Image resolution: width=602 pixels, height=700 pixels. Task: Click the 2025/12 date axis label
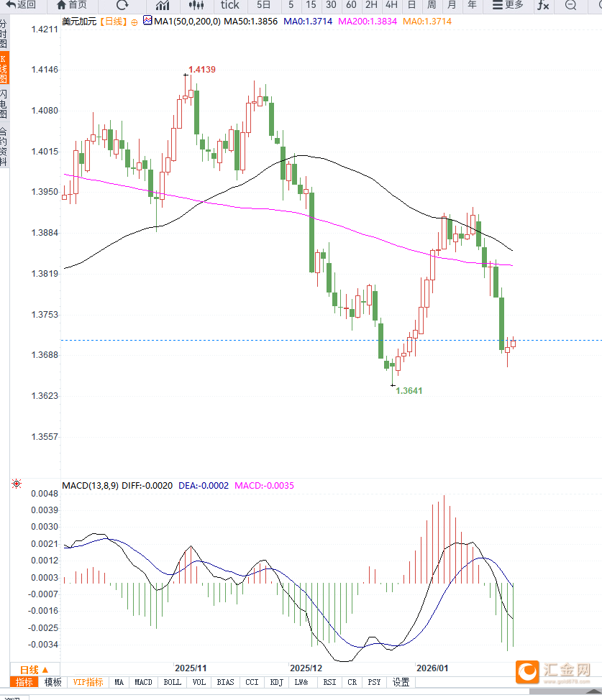coord(306,668)
